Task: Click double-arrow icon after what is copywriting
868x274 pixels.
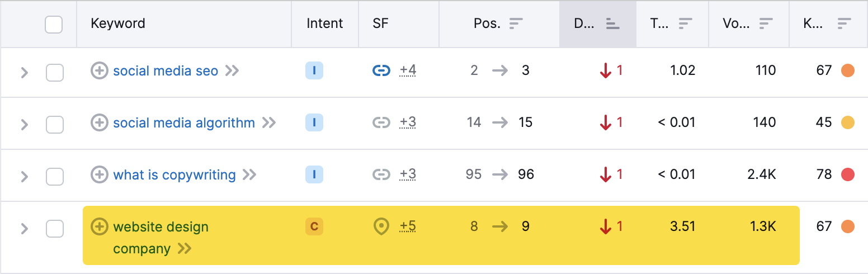Action: [249, 175]
